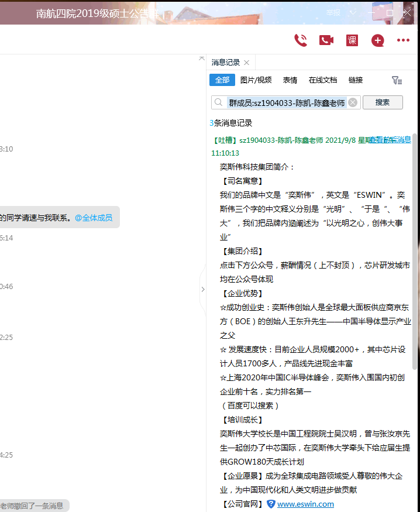Click the 11:10:13 message timestamp
The width and height of the screenshot is (420, 512).
[x=225, y=153]
